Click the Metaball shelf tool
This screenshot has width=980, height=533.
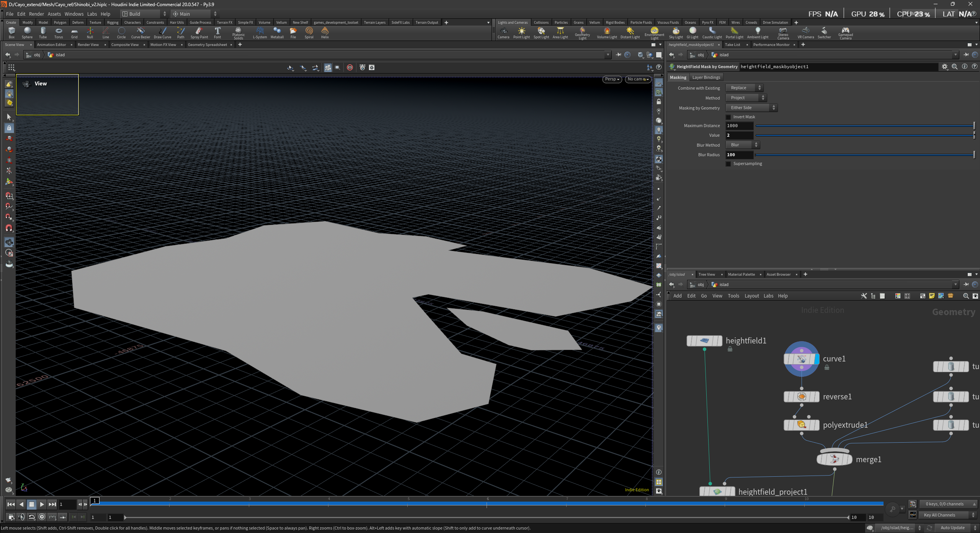277,32
